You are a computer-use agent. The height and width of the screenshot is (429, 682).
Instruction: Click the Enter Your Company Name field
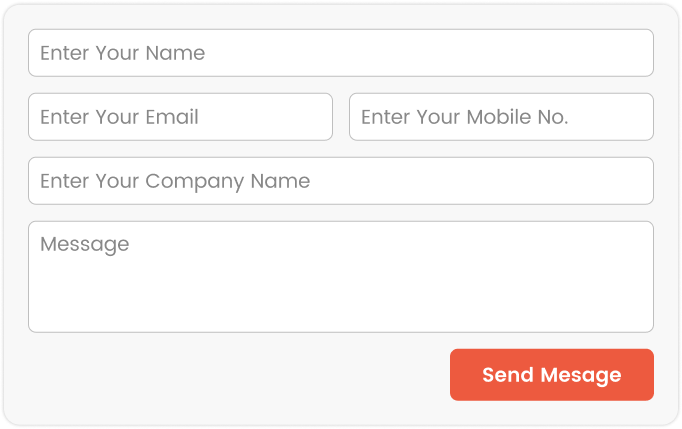point(340,181)
